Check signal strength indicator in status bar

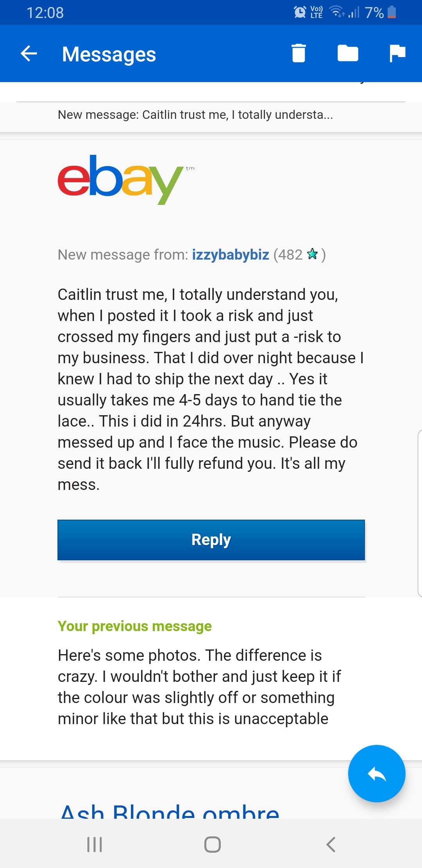tap(354, 12)
